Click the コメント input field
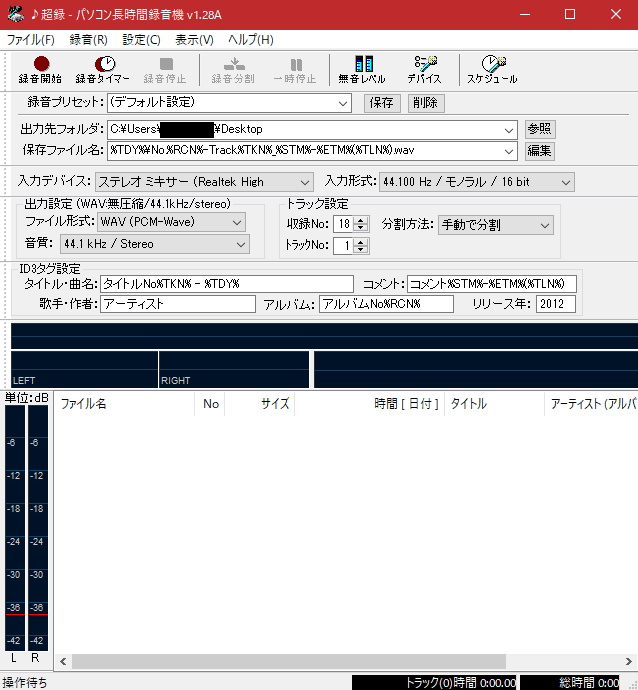The height and width of the screenshot is (690, 638). [x=491, y=284]
